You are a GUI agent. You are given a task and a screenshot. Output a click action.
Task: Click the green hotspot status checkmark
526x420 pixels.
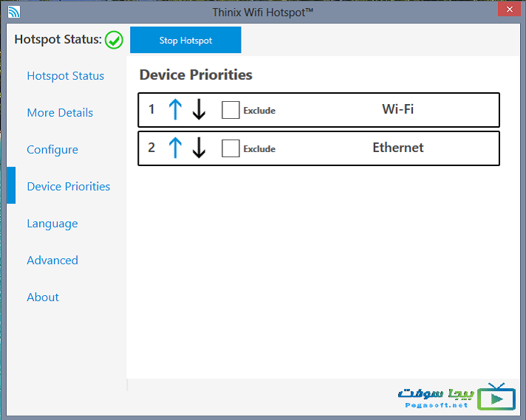(x=114, y=40)
